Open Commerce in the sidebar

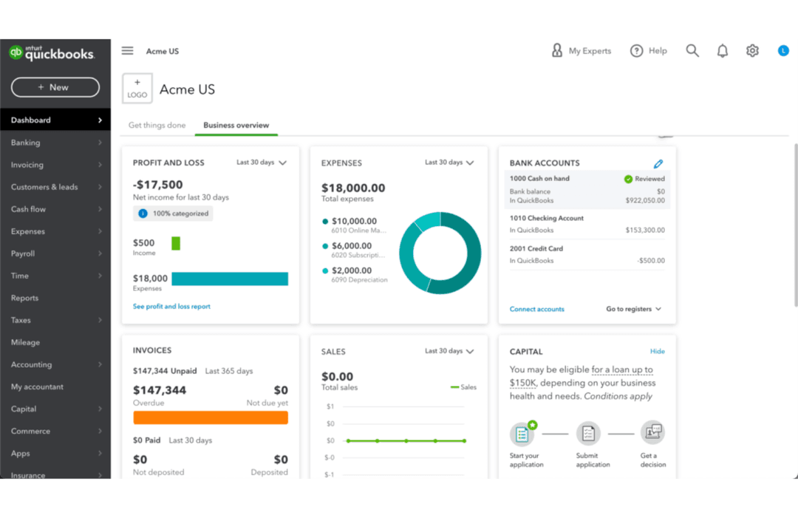point(55,432)
